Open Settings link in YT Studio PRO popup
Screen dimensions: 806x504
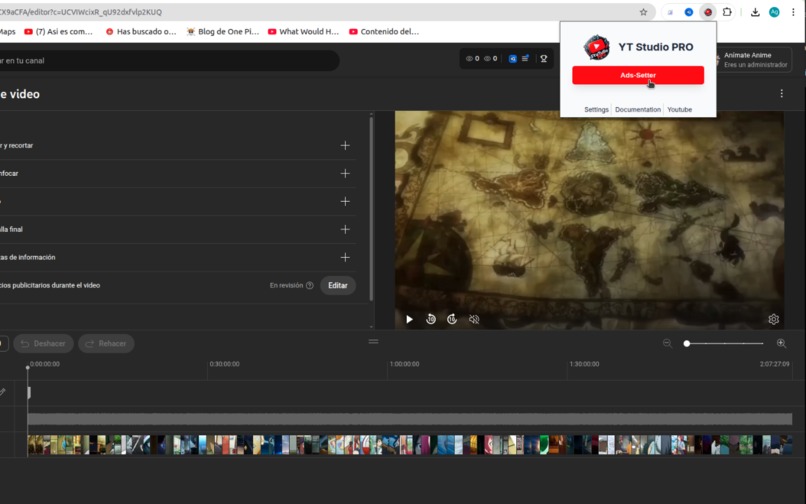point(596,110)
